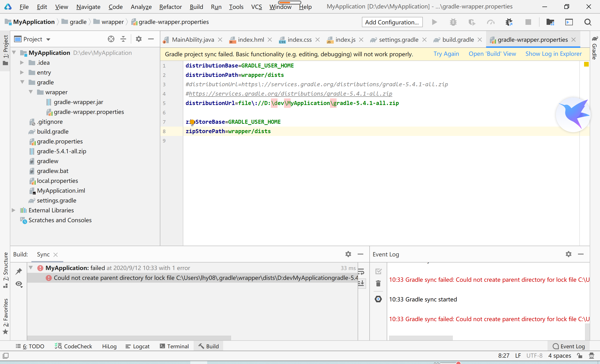600x364 pixels.
Task: Close the index.css tab
Action: click(x=318, y=39)
